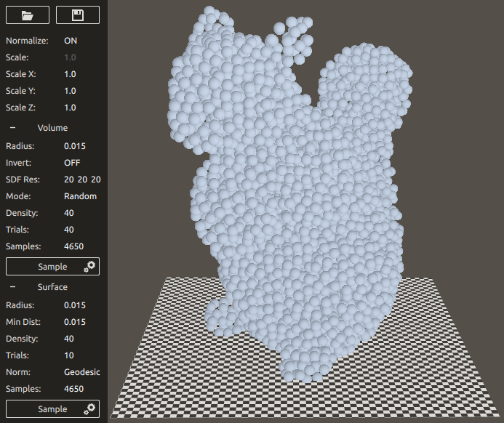Collapse the Surface section
Image resolution: width=504 pixels, height=423 pixels.
[x=12, y=287]
